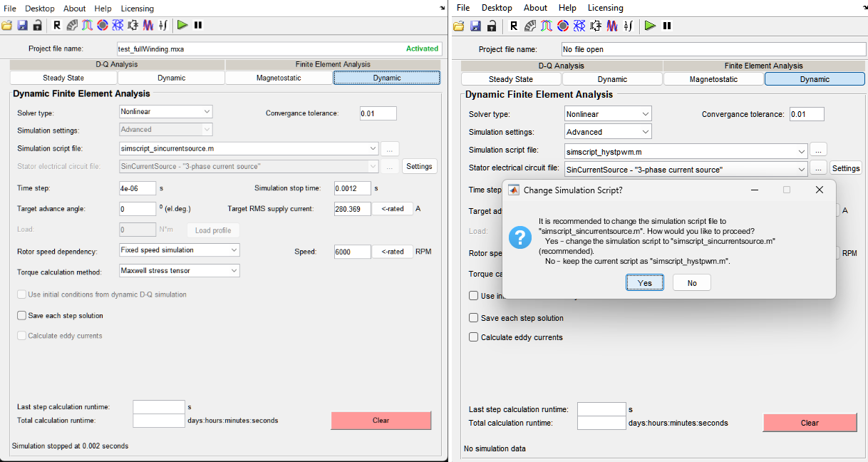Viewport: 868px width, 462px height.
Task: Click Yes in Change Simulation Script dialog
Action: [x=644, y=283]
